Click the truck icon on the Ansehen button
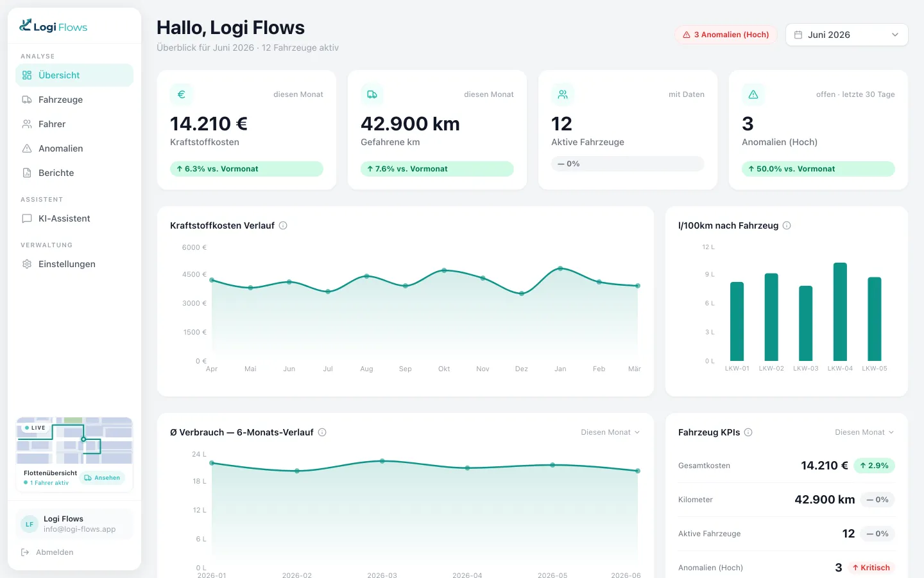Viewport: 924px width, 578px height. tap(88, 478)
